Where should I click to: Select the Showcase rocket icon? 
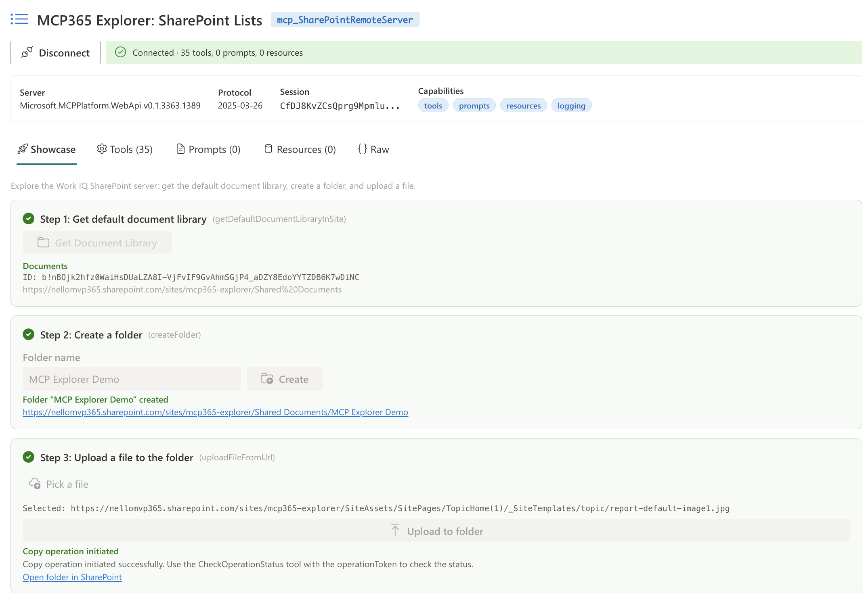[23, 149]
